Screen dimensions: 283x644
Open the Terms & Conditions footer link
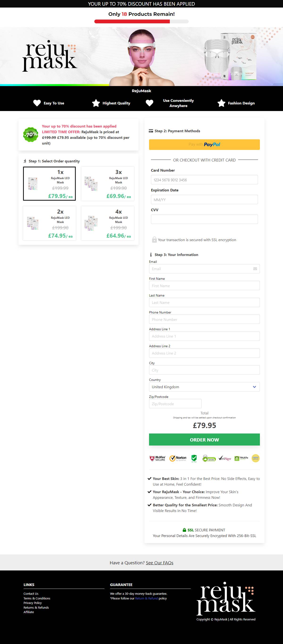[x=37, y=598]
